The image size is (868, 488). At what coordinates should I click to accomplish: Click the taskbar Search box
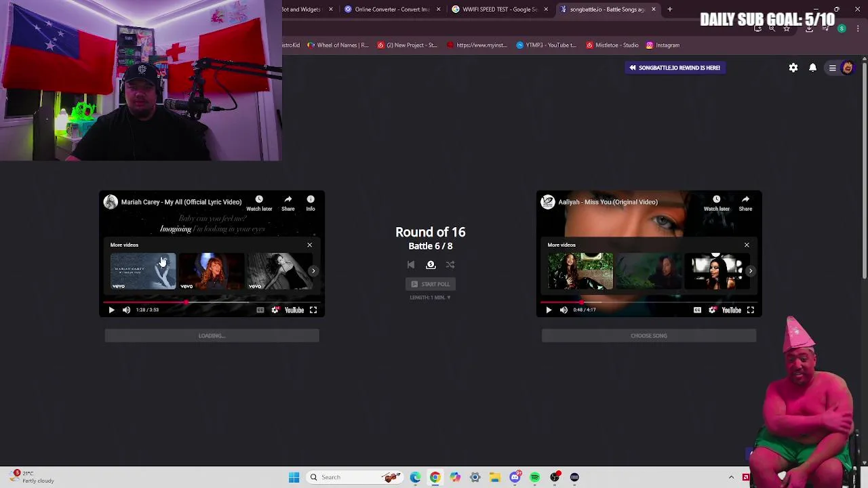click(355, 477)
